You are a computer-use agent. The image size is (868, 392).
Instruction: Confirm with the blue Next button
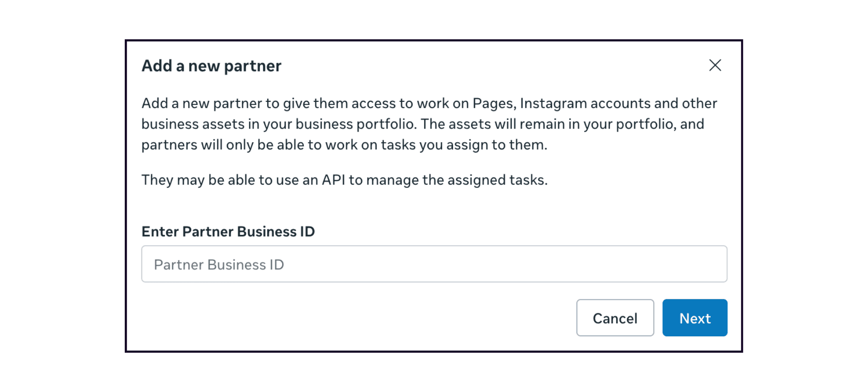point(695,318)
